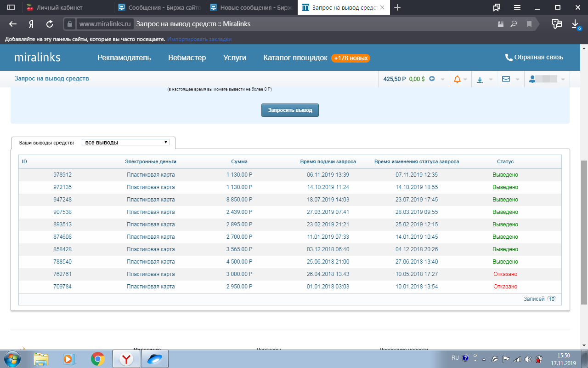Click the bookmark icon in address bar
The width and height of the screenshot is (588, 368).
(529, 24)
